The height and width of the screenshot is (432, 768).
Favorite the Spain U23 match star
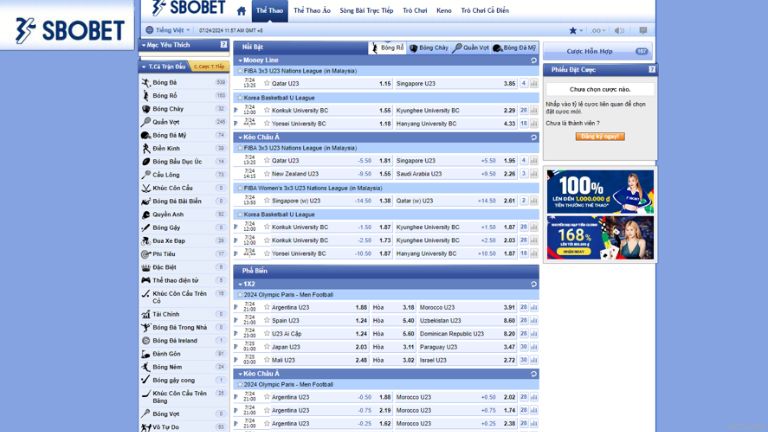pyautogui.click(x=267, y=320)
